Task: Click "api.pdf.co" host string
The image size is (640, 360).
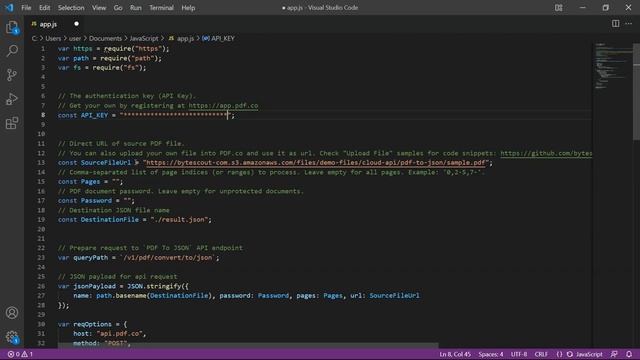Action: click(119, 334)
